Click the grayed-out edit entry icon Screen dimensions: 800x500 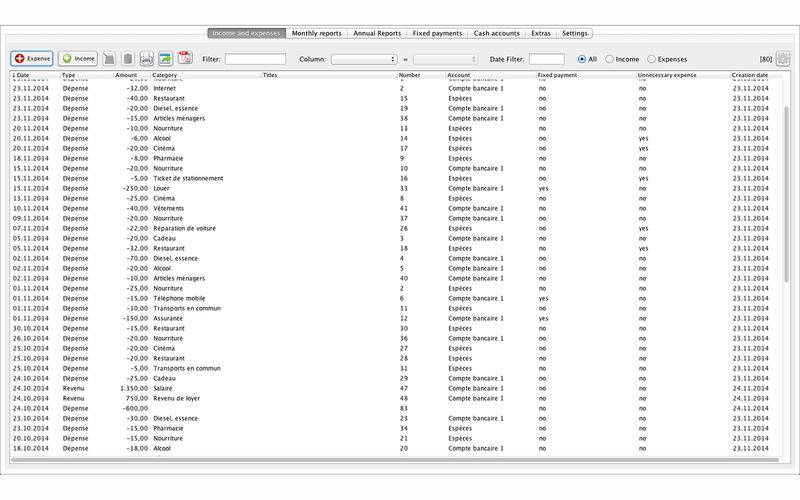[109, 59]
